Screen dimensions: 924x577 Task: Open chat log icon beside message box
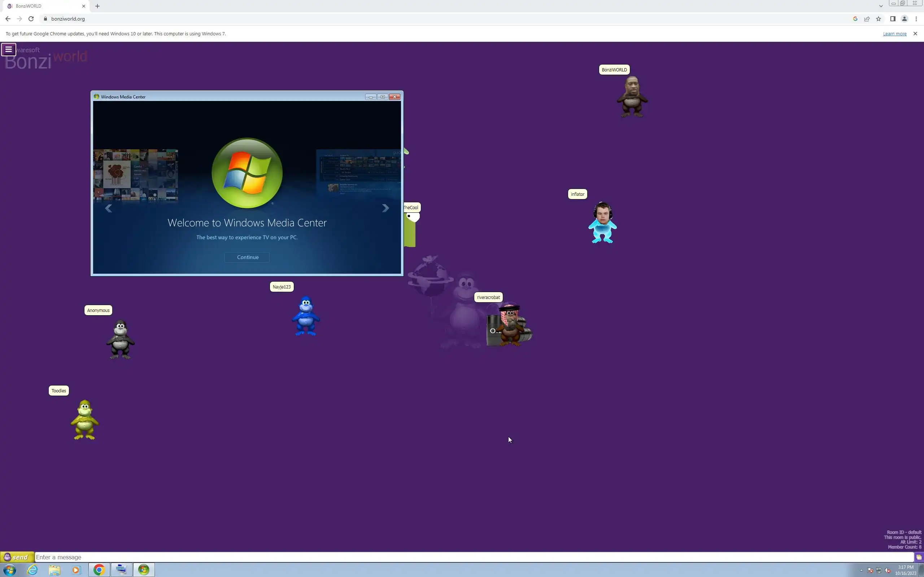point(919,557)
